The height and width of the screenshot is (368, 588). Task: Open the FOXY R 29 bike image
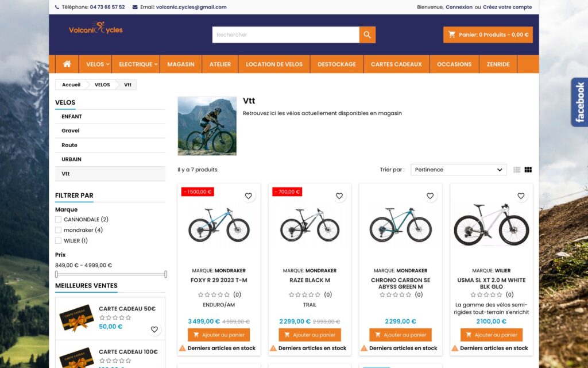(x=219, y=225)
